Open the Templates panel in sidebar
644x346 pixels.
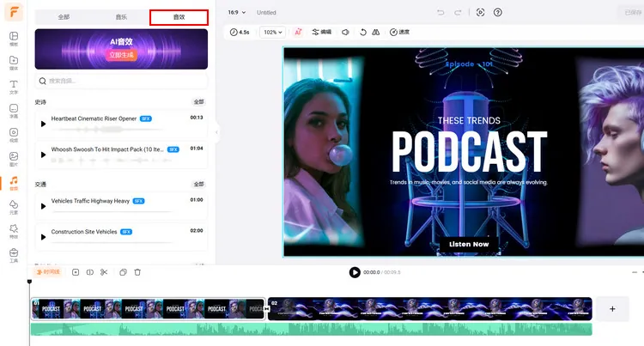pos(14,39)
